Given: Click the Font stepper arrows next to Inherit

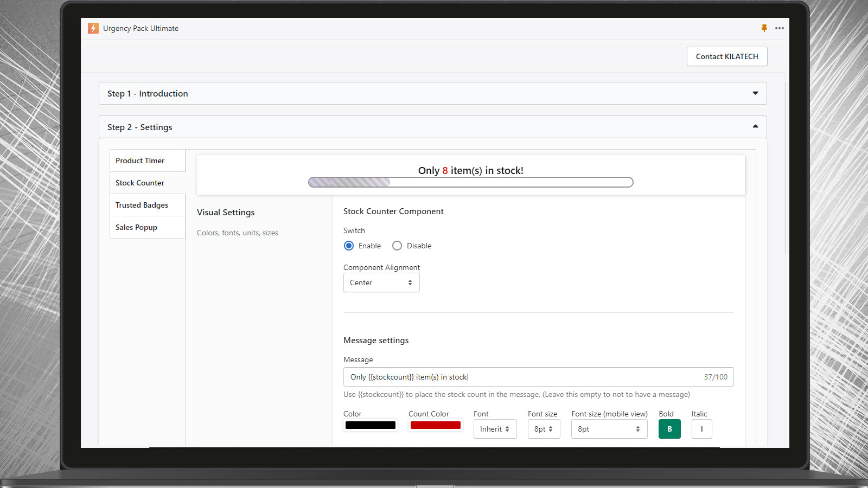Looking at the screenshot, I should (x=507, y=429).
